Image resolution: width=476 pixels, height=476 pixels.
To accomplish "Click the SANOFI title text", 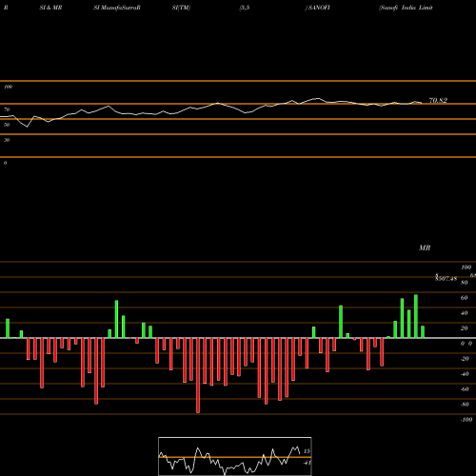I will click(318, 8).
